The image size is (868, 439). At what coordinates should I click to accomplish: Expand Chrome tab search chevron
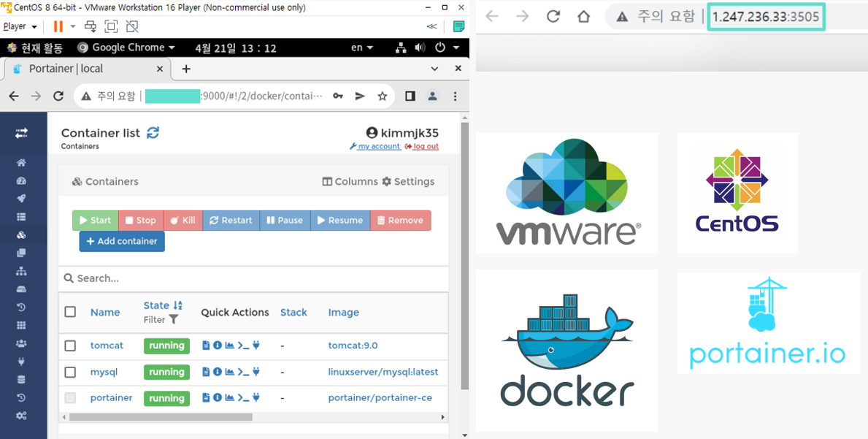tap(434, 69)
